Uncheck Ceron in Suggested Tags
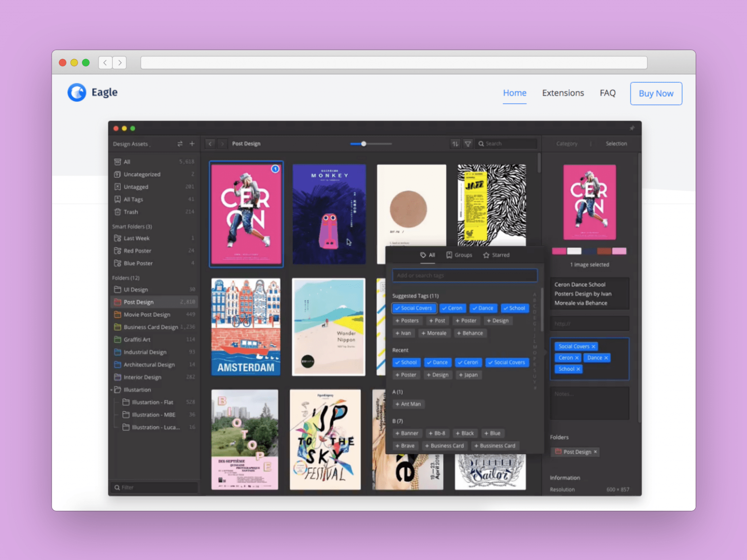This screenshot has width=747, height=560. pos(453,308)
